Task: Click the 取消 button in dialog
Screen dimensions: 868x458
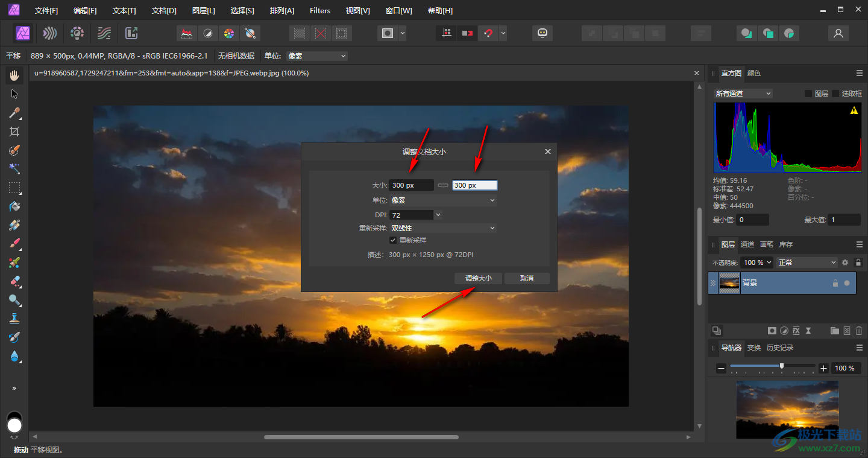Action: (x=527, y=278)
